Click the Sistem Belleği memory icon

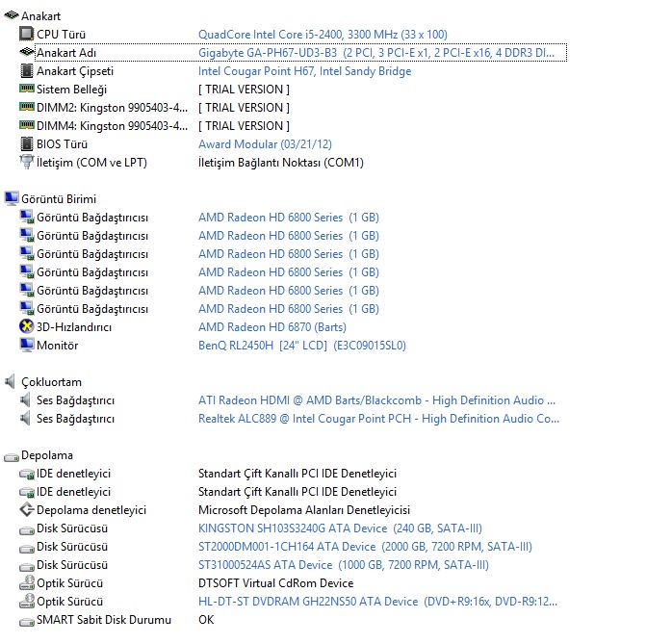coord(26,89)
